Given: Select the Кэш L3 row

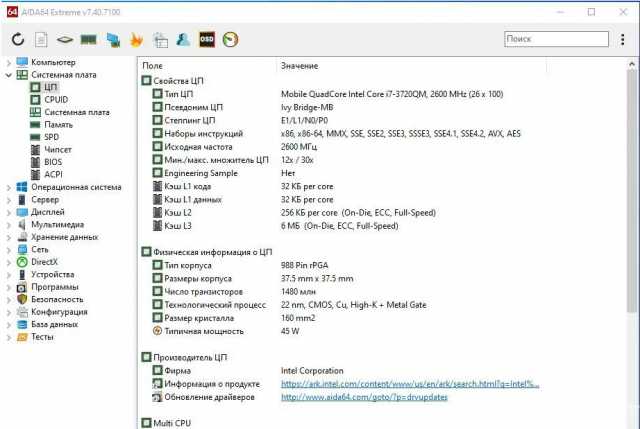Looking at the screenshot, I should click(276, 226).
